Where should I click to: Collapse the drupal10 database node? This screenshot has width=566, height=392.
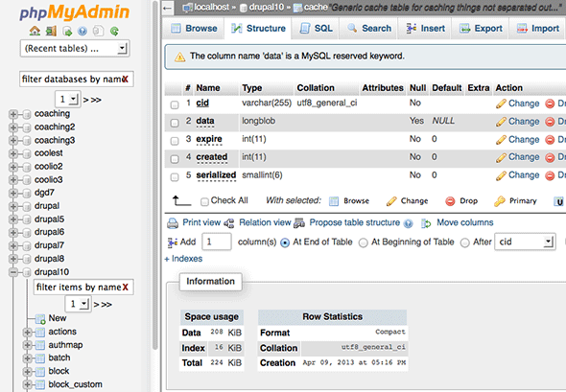13,272
